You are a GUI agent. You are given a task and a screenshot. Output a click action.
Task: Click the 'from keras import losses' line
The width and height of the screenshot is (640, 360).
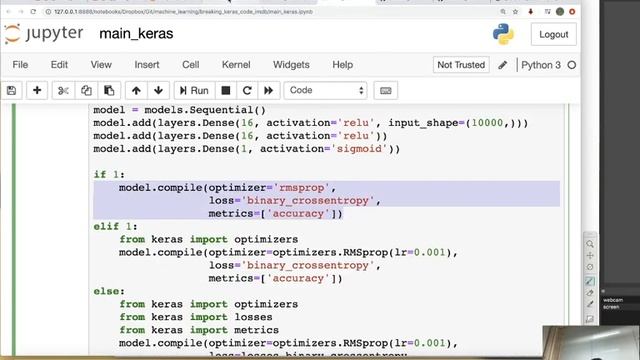tap(196, 317)
